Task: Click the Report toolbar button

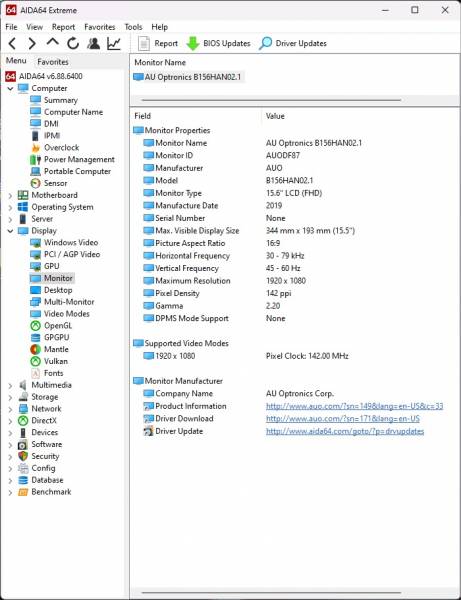Action: 158,44
